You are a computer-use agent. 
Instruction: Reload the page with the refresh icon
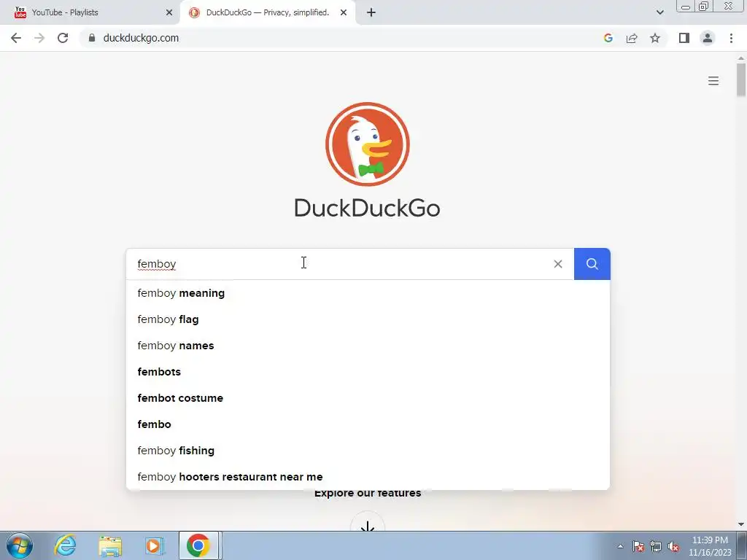point(63,38)
